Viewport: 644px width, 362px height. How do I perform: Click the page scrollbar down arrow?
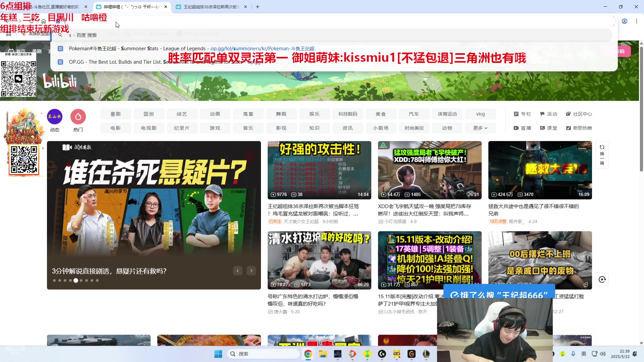point(641,343)
